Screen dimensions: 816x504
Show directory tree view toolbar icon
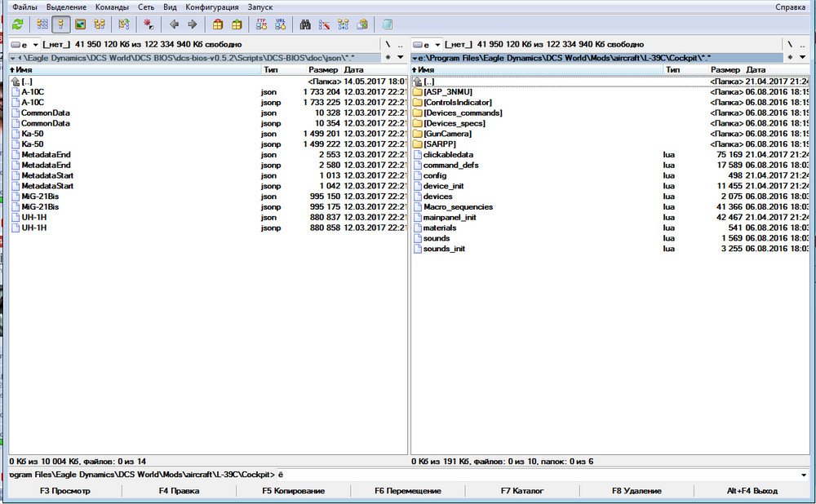[100, 24]
